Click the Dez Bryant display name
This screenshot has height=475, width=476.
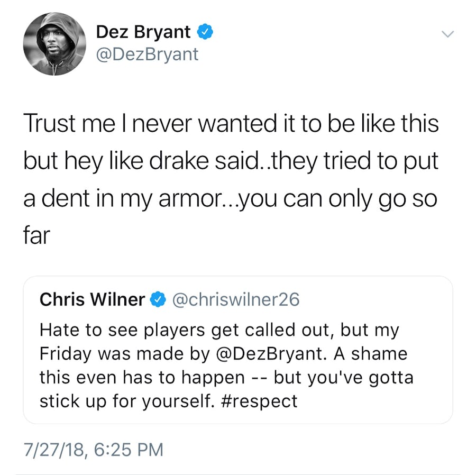[x=143, y=32]
